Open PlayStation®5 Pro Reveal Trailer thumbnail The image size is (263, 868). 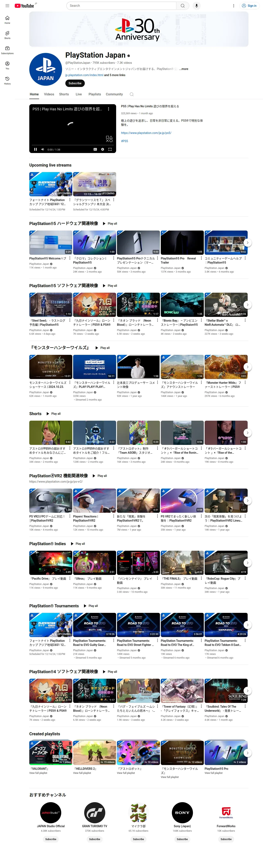pos(182,243)
